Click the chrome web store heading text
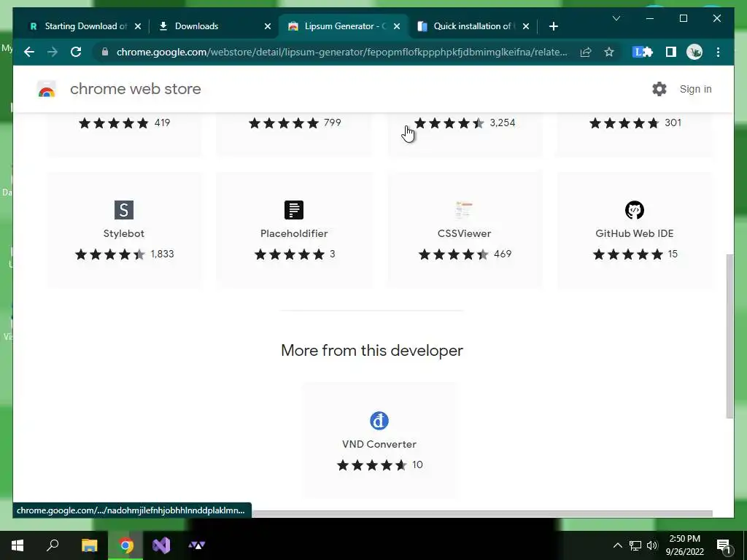 (x=135, y=89)
